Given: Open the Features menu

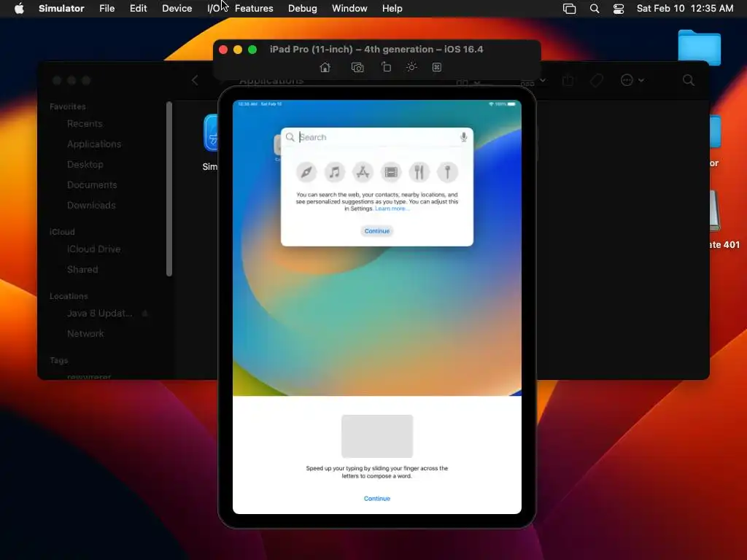Looking at the screenshot, I should coord(254,8).
